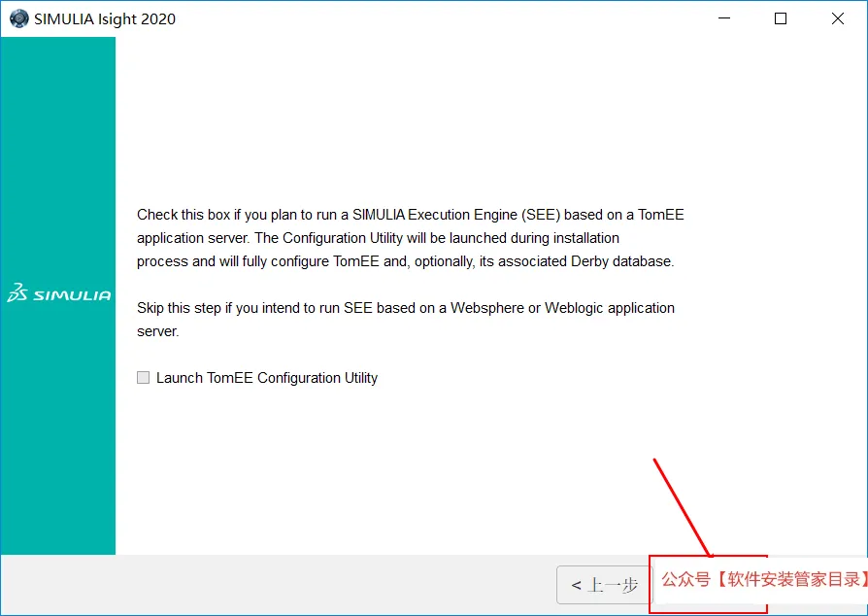The image size is (868, 616).
Task: Check the Launch TomEE Configuration Utility box
Action: tap(144, 378)
